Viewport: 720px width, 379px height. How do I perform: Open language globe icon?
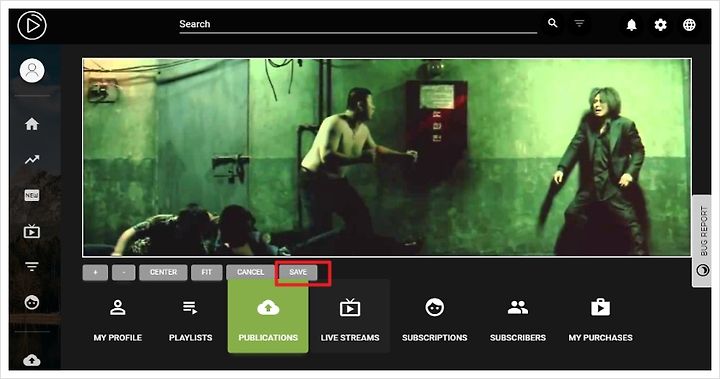coord(689,25)
